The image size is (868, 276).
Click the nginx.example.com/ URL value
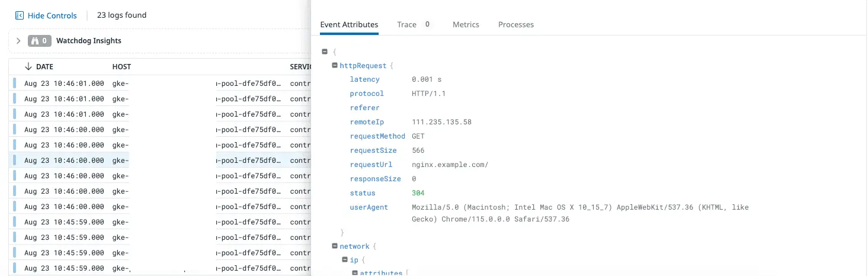coord(450,165)
